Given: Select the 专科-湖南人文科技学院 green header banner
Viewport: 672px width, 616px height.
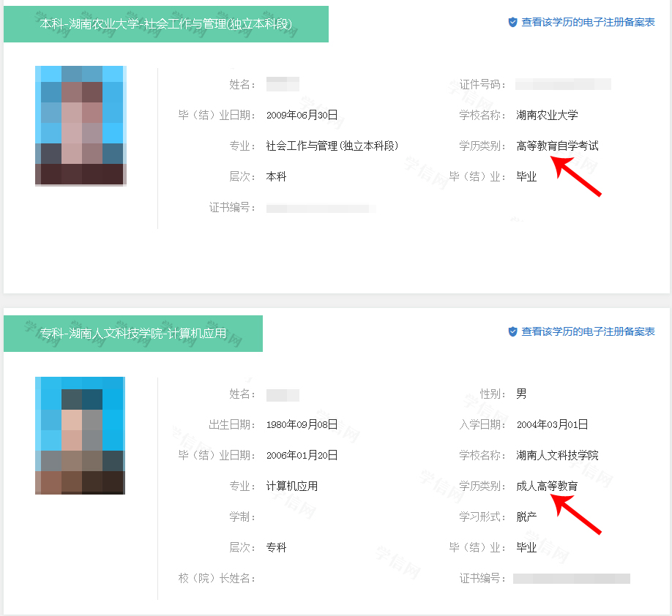Looking at the screenshot, I should coord(133,334).
